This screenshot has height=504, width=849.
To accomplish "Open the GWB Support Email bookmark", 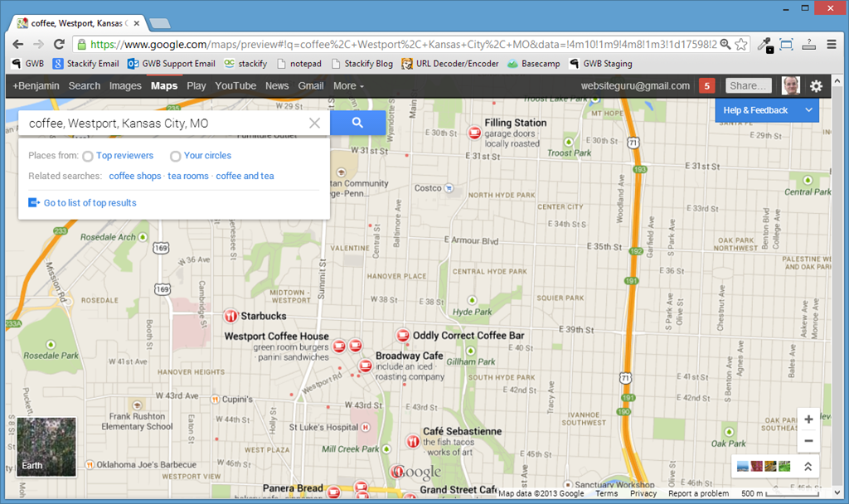I will point(171,63).
